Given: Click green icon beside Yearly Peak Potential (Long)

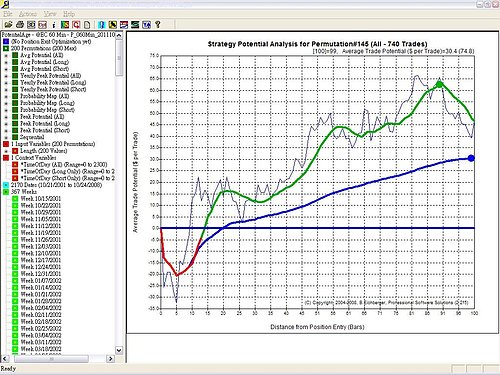Looking at the screenshot, I should [15, 83].
